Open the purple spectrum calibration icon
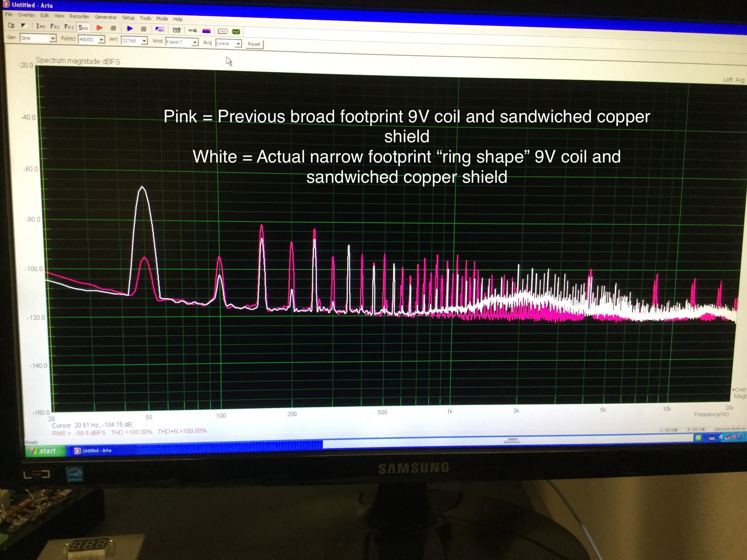 pos(206,31)
